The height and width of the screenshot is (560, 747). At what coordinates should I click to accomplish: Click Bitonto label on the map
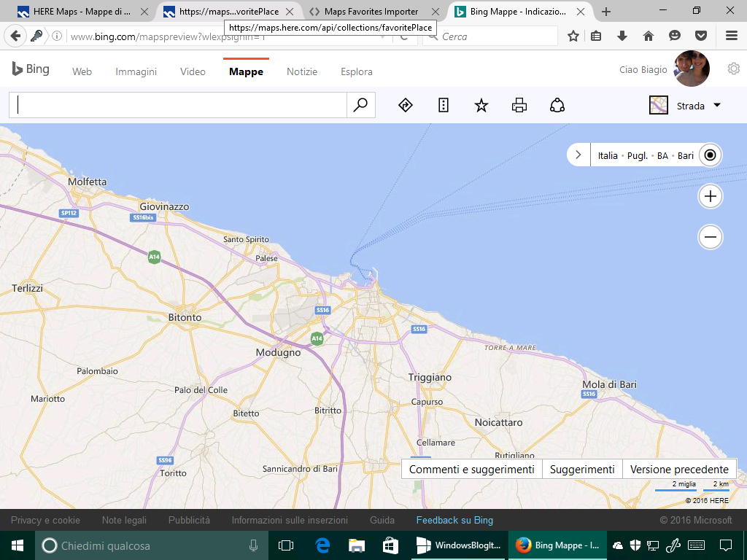(x=185, y=317)
